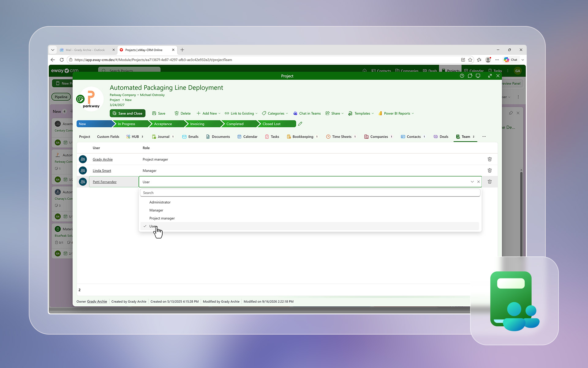This screenshot has height=368, width=588.
Task: Expand Link to Existing menu
Action: [x=241, y=113]
